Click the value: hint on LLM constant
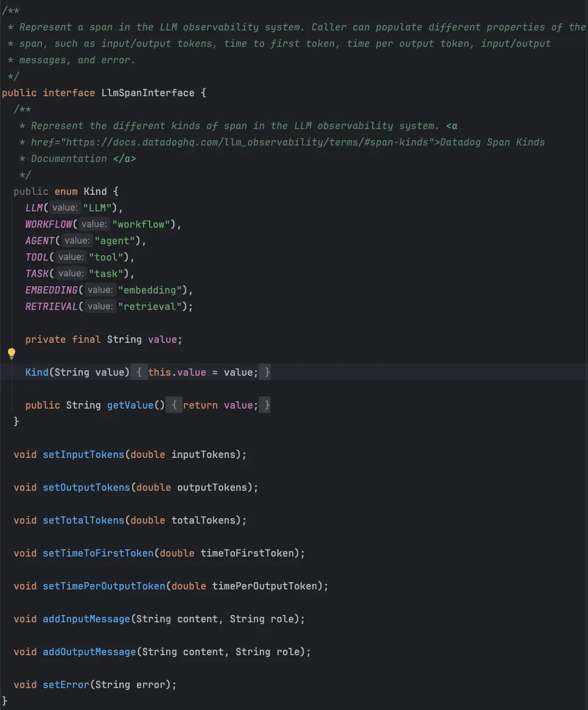The image size is (588, 710). click(65, 208)
